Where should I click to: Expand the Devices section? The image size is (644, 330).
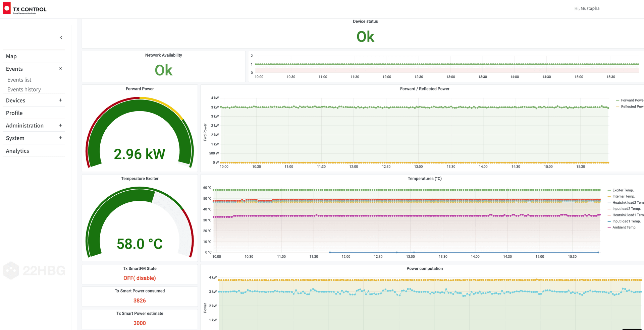click(x=60, y=100)
